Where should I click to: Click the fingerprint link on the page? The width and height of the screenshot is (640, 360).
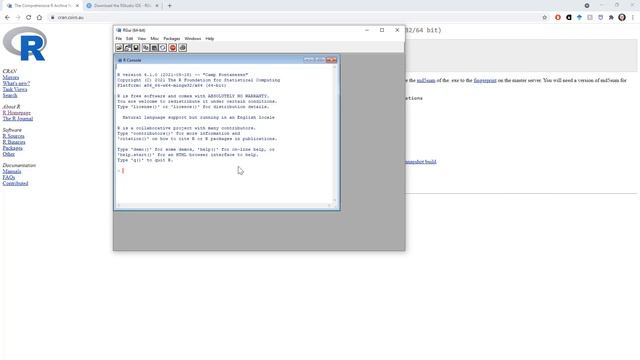pyautogui.click(x=485, y=80)
